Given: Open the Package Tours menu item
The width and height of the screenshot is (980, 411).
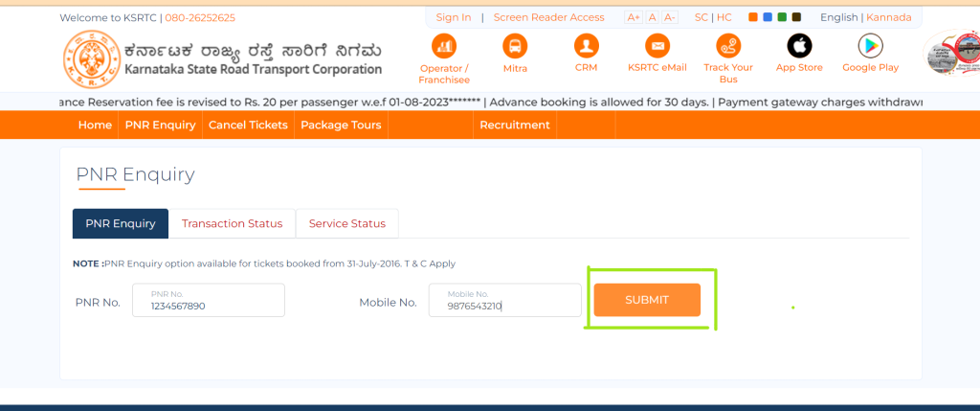Looking at the screenshot, I should pos(341,126).
